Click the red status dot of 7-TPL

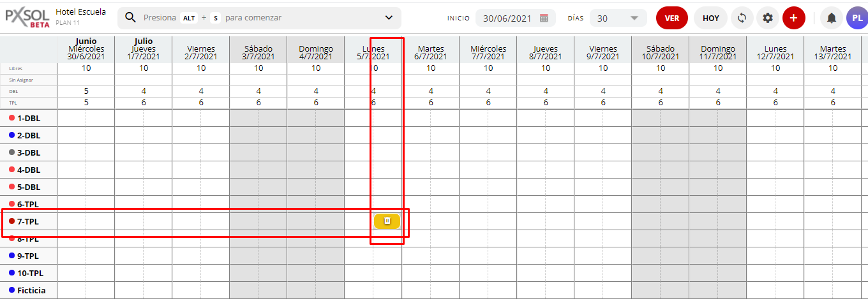[x=11, y=221]
